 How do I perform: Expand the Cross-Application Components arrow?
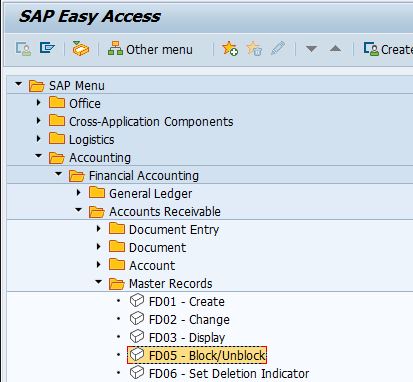39,121
